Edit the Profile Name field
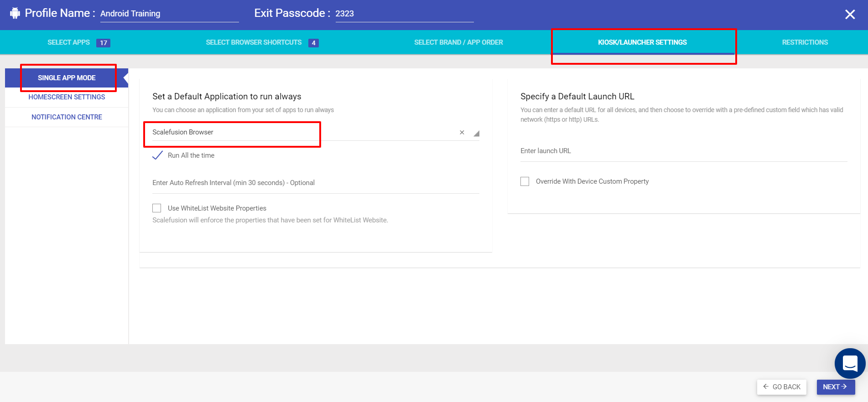 tap(169, 14)
